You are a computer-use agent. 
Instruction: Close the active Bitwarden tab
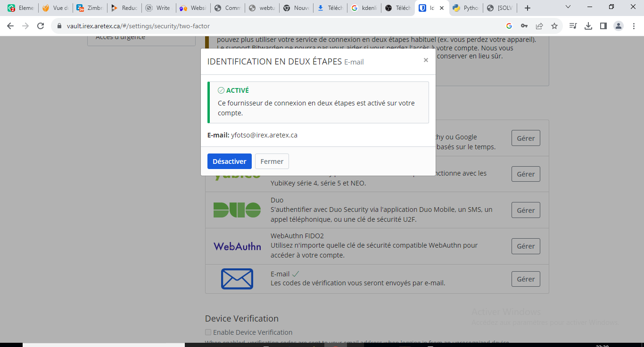tap(442, 8)
